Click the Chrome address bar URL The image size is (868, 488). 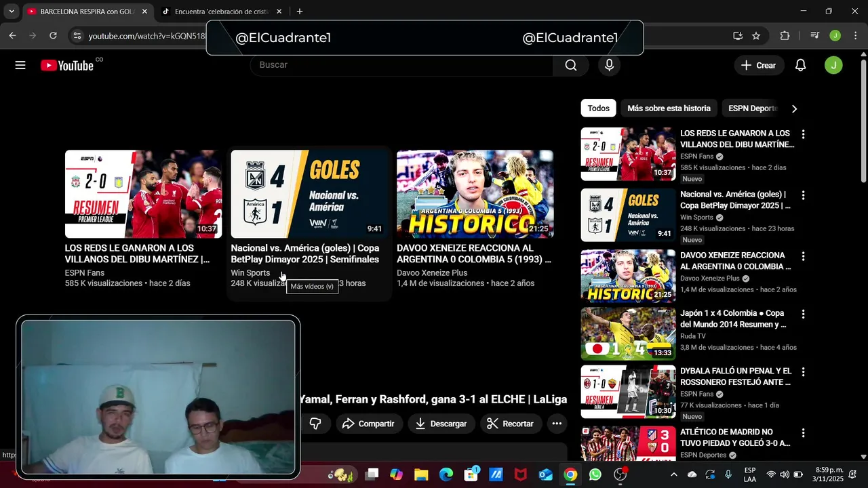146,36
